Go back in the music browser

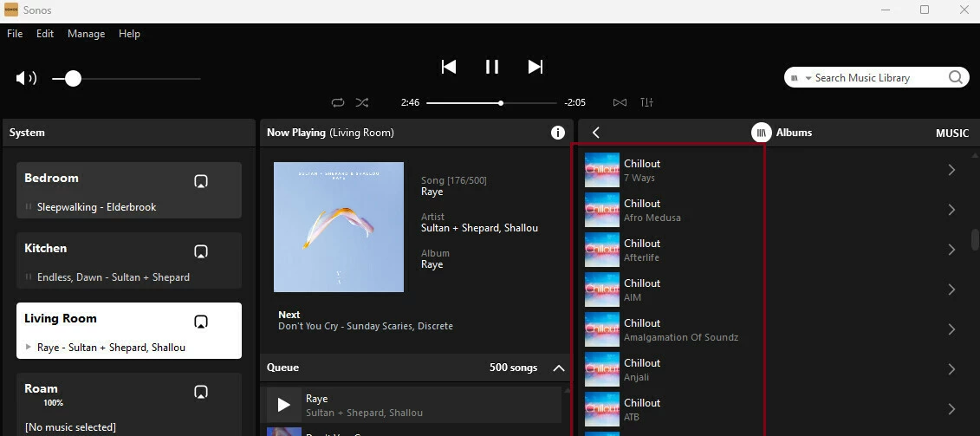[x=596, y=133]
